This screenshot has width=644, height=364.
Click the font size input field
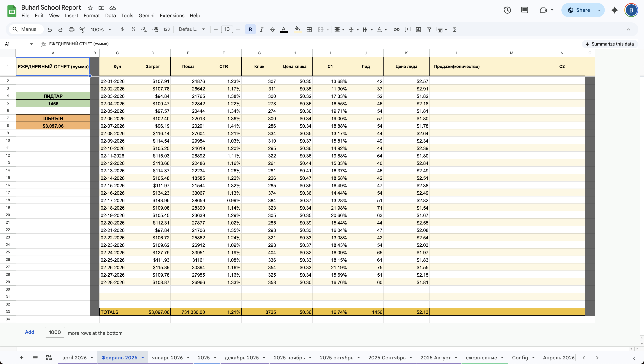(x=227, y=30)
